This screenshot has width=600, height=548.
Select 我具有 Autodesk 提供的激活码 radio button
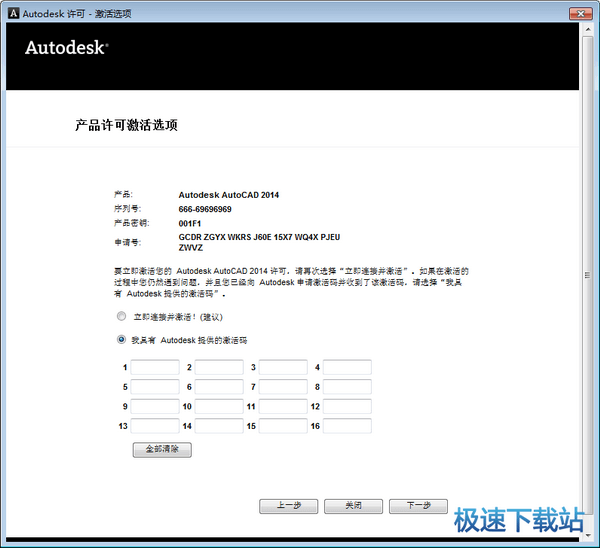121,339
